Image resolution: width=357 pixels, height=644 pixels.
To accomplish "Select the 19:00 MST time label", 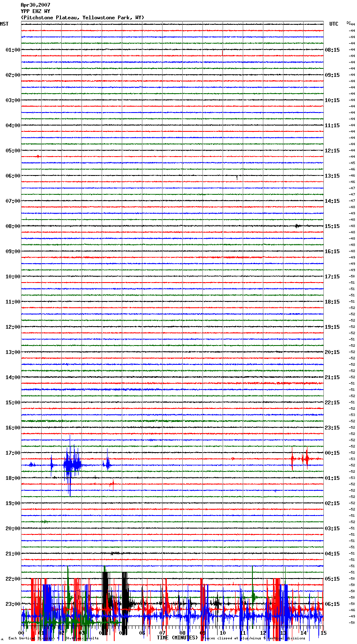I will 13,503.
